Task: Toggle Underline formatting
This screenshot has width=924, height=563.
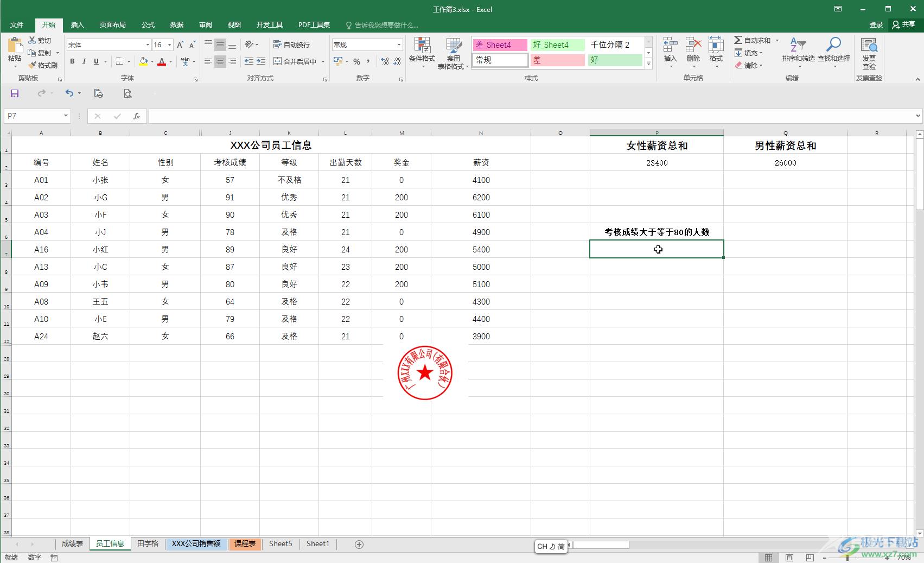Action: [96, 61]
